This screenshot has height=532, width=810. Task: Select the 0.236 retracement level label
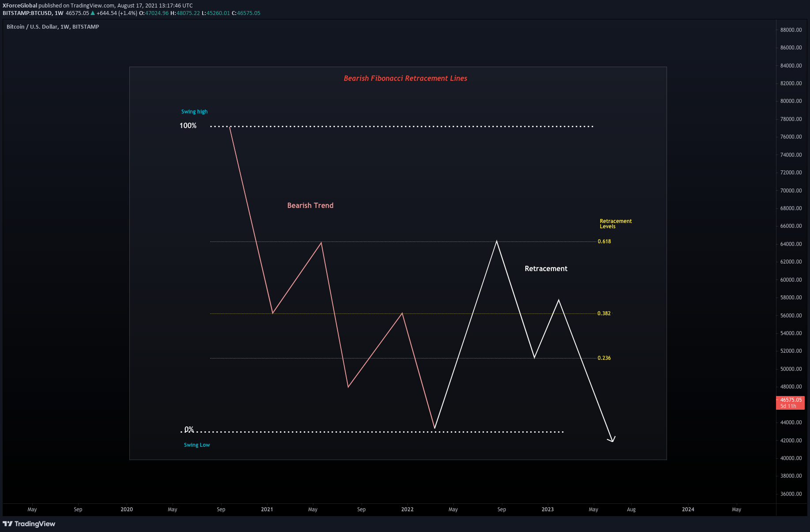click(604, 358)
